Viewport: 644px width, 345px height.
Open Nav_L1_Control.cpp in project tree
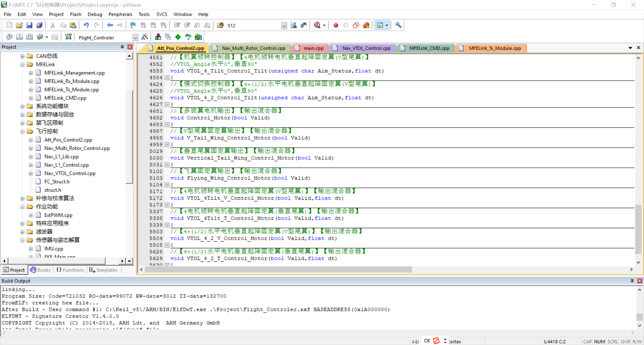[x=66, y=165]
